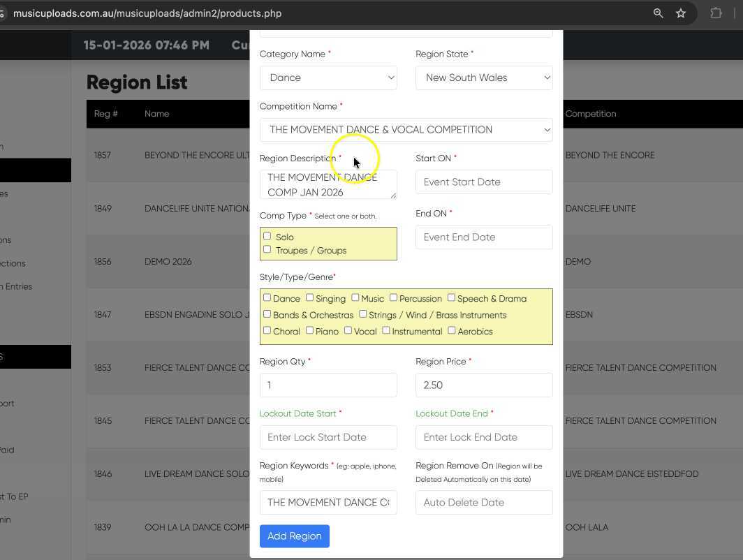Tick Strings / Wind / Brass Instruments

(363, 314)
